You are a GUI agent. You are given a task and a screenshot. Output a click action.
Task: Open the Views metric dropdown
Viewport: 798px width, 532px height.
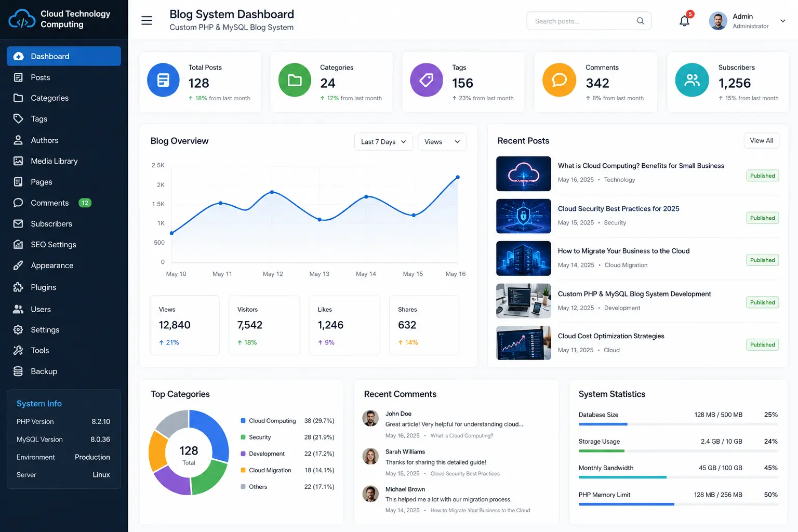tap(442, 142)
